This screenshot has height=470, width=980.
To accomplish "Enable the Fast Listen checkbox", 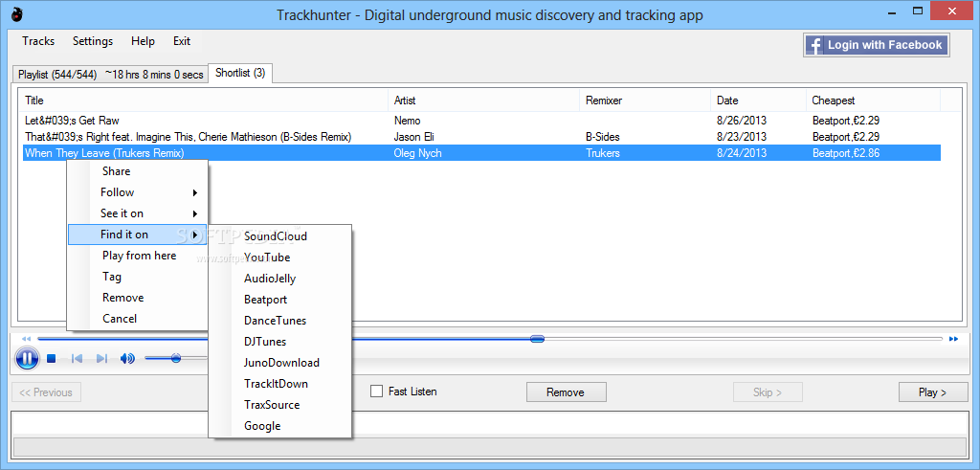I will click(376, 392).
